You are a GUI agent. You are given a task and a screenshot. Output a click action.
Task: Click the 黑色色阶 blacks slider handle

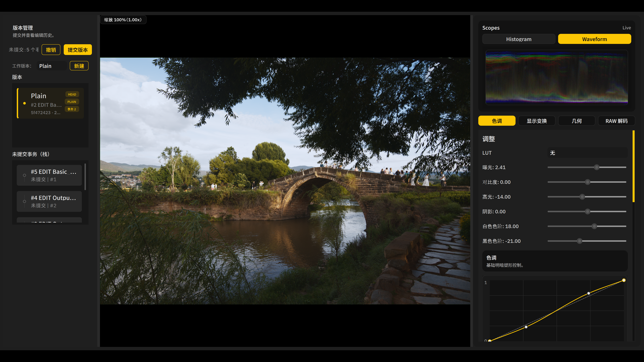click(579, 241)
